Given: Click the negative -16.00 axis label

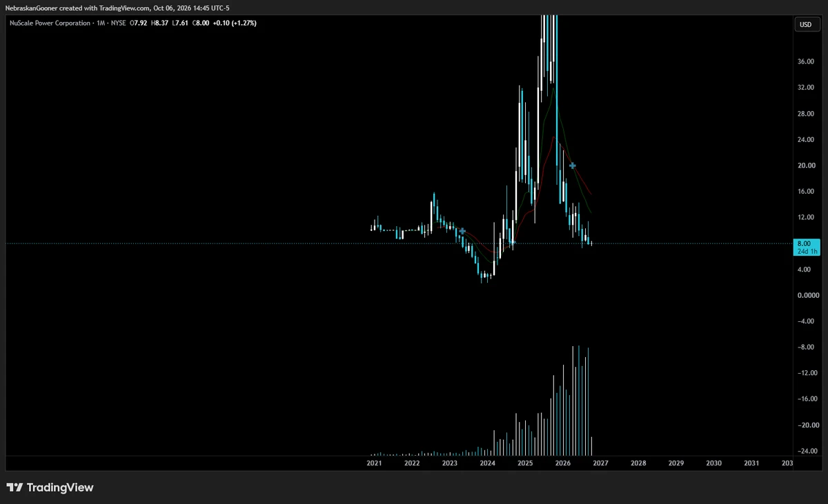Looking at the screenshot, I should click(806, 399).
